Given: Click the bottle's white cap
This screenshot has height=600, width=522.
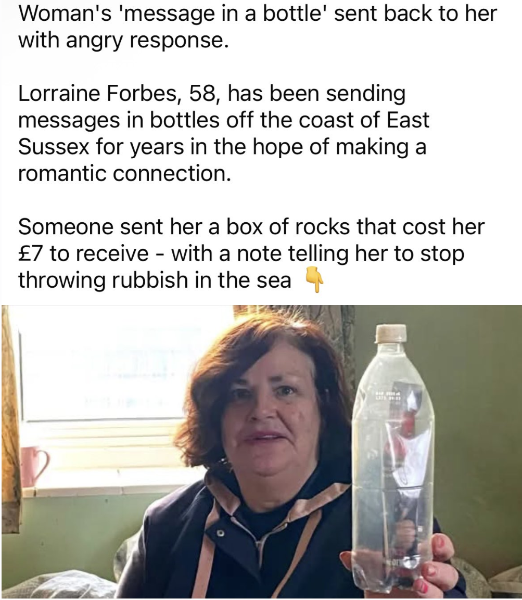Looking at the screenshot, I should 391,334.
